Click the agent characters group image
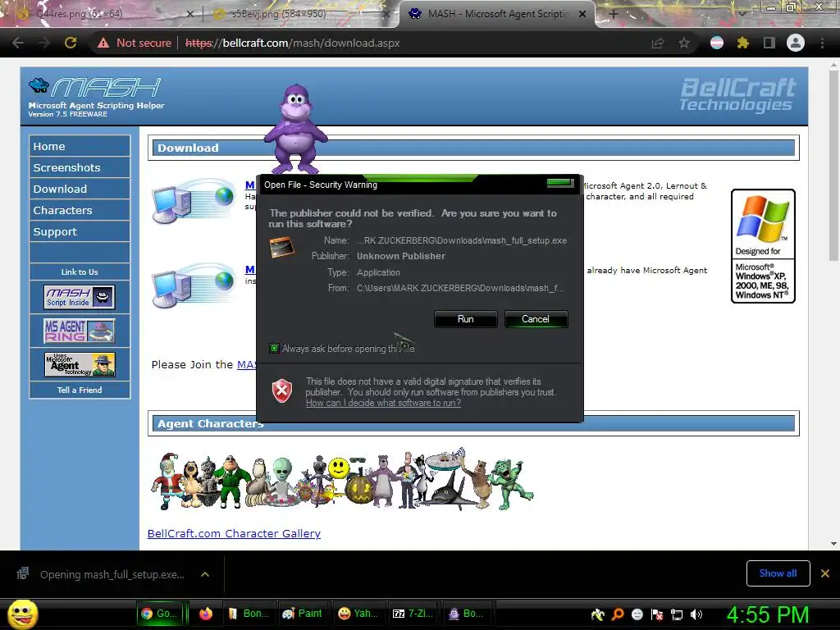Screen dimensions: 840x630 [342, 479]
